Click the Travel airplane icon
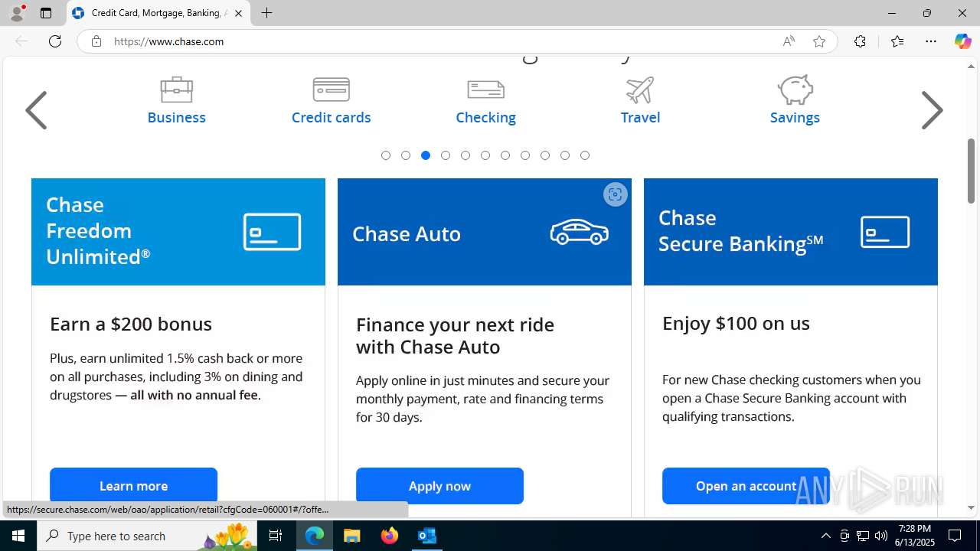 click(x=640, y=90)
